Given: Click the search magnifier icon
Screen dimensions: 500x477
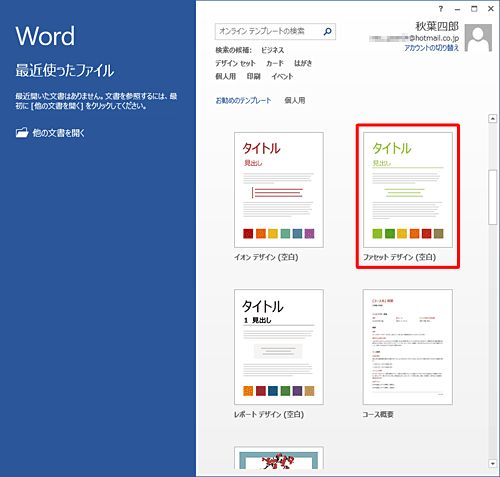Looking at the screenshot, I should pos(328,31).
